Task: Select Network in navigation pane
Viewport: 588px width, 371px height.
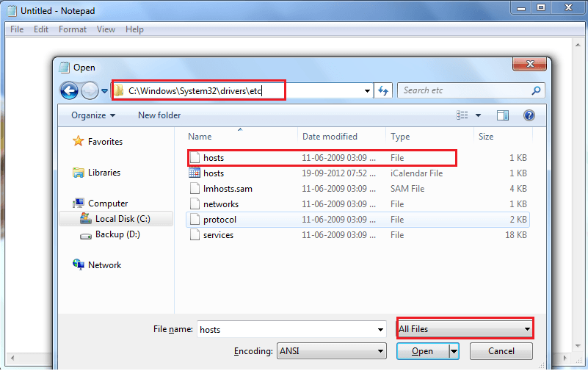Action: pyautogui.click(x=104, y=265)
